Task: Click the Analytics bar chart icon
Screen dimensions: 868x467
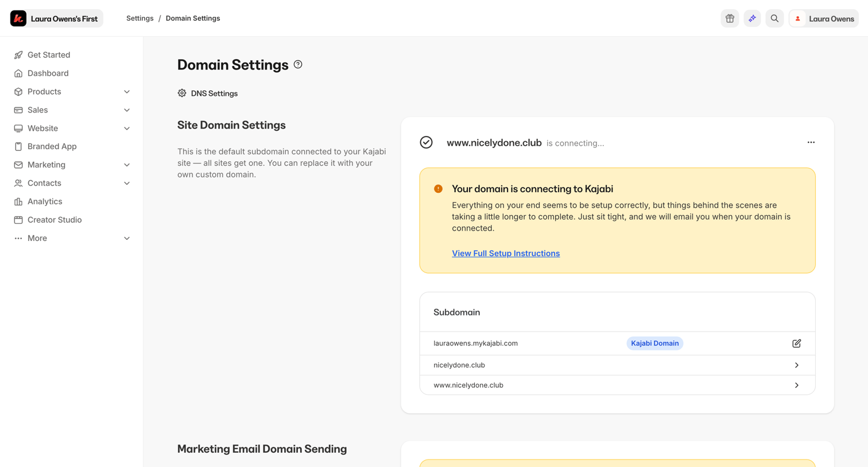Action: (18, 201)
